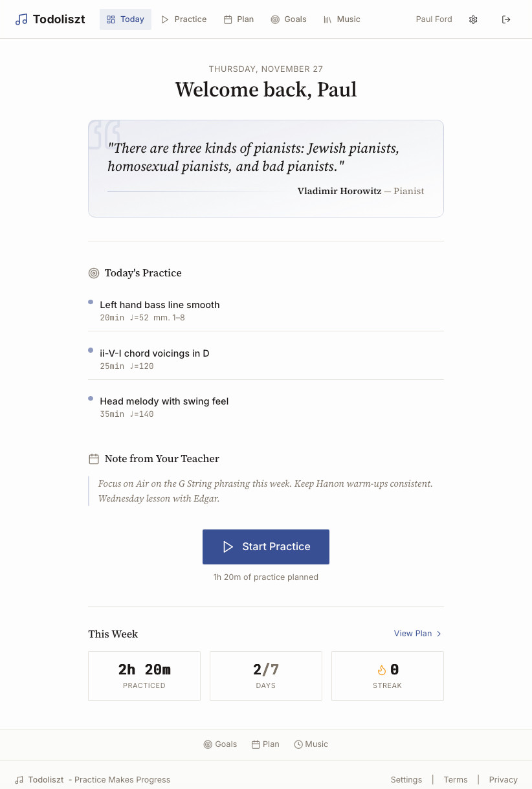Mark 'Left hand bass line smooth' complete
This screenshot has height=789, width=532.
point(90,302)
